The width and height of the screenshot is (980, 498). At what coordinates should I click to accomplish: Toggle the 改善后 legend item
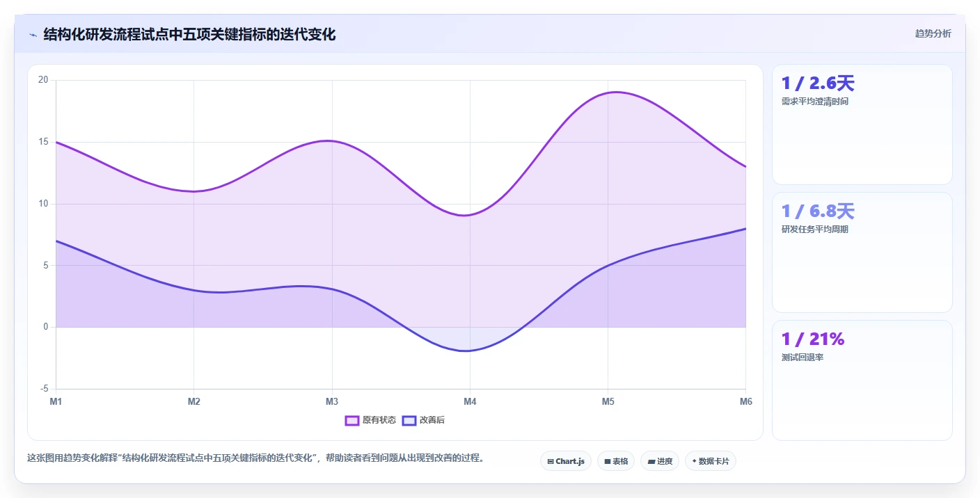[x=424, y=420]
